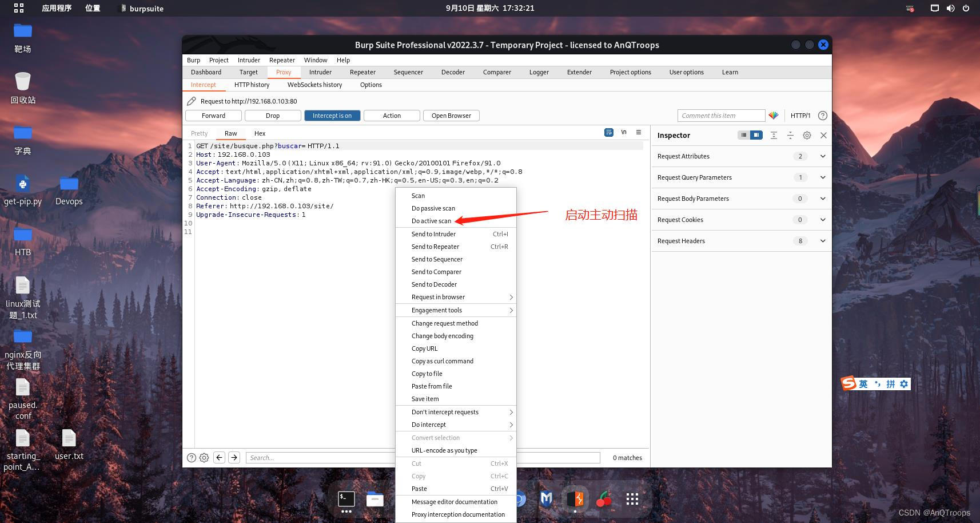
Task: Select Send to Repeater menu entry
Action: tap(456, 247)
